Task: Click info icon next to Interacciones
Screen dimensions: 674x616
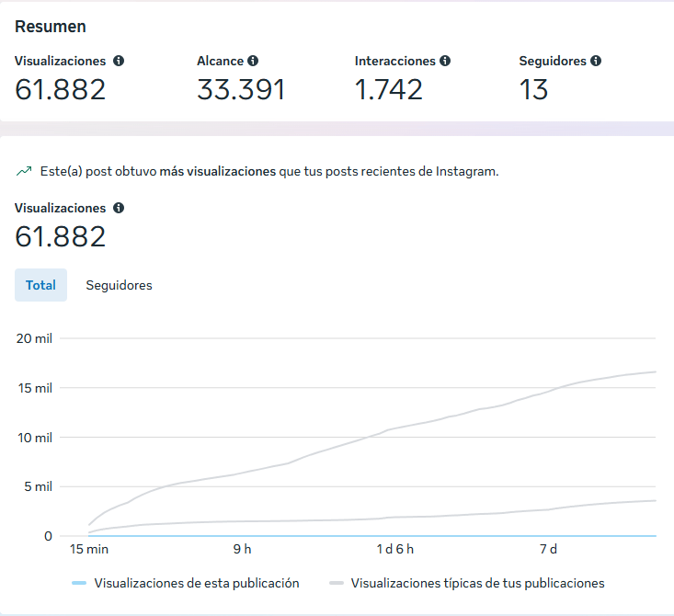Action: pos(445,61)
